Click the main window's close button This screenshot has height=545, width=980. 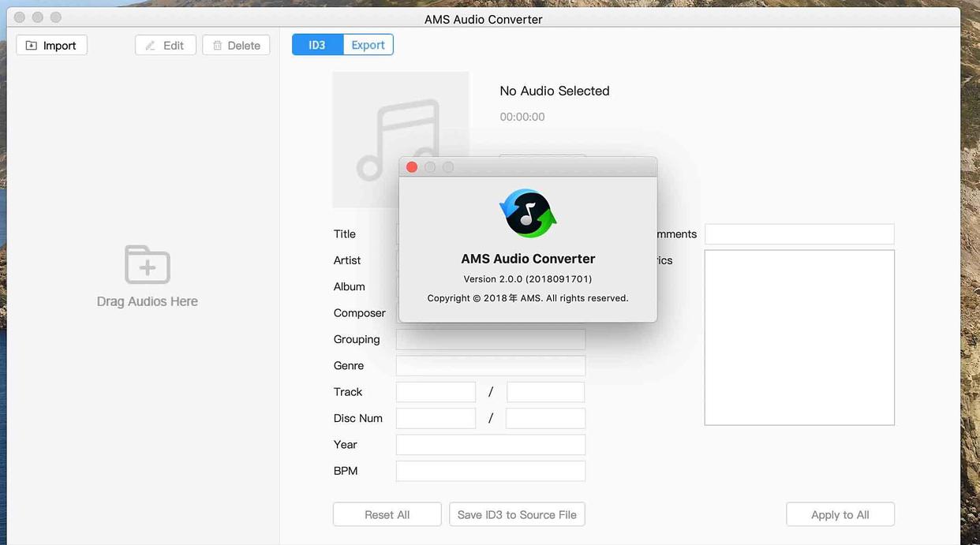[x=20, y=17]
